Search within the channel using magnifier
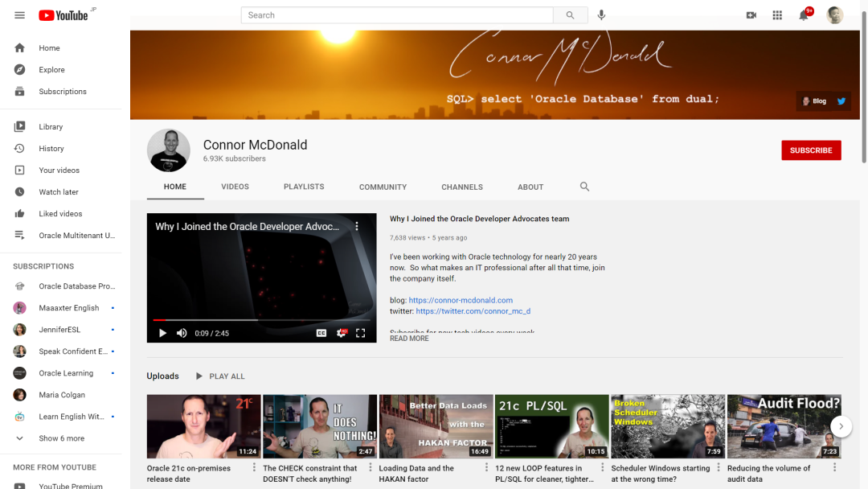Image resolution: width=868 pixels, height=489 pixels. coord(584,187)
